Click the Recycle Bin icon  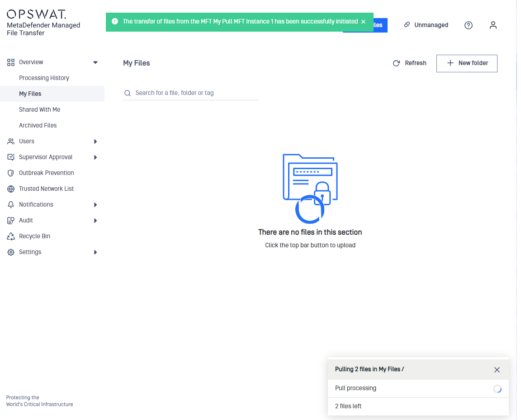(x=11, y=236)
